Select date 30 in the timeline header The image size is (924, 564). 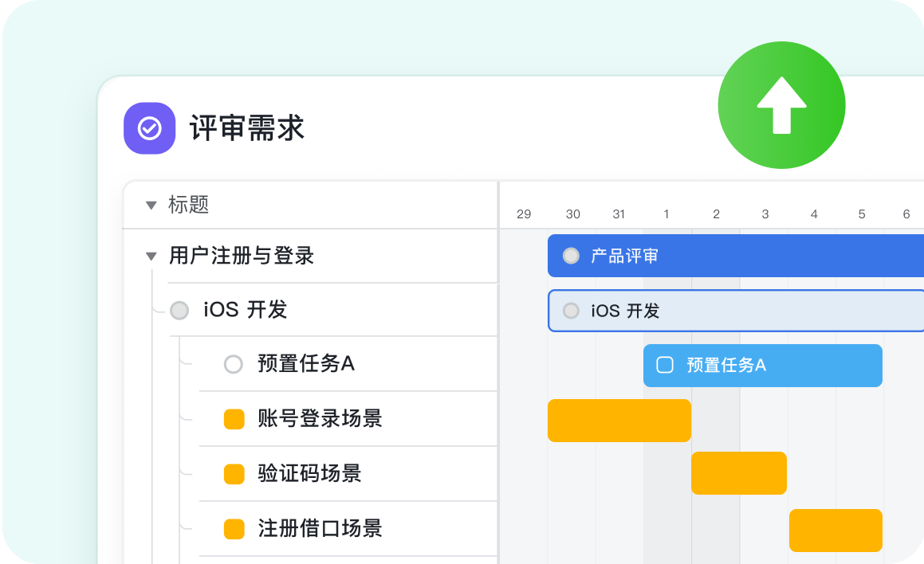(572, 214)
